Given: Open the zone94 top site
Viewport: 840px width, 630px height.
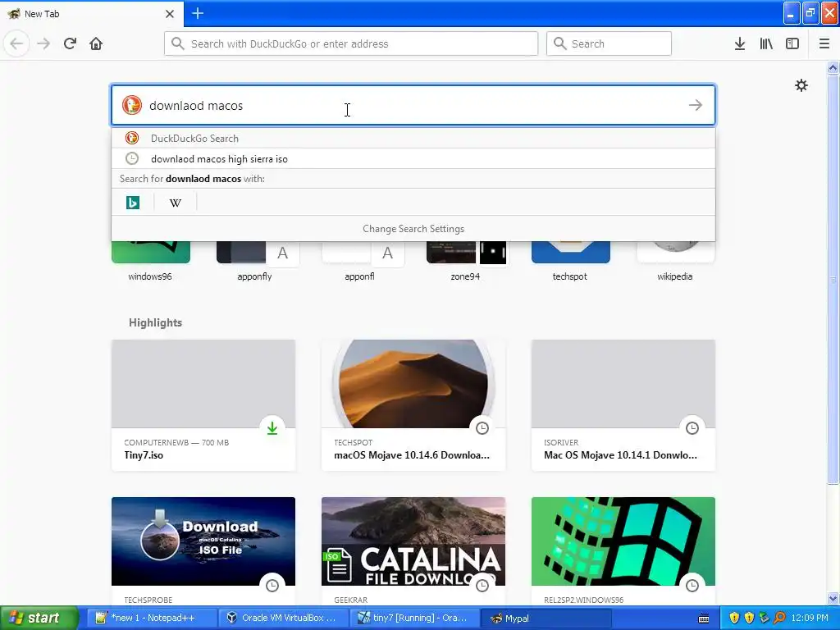Looking at the screenshot, I should 465,262.
